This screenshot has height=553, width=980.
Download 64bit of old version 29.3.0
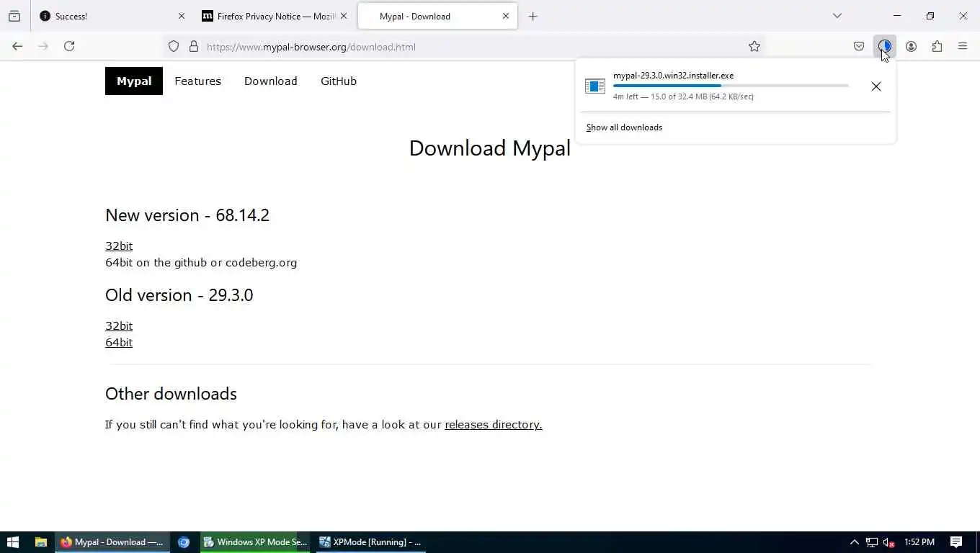[119, 342]
